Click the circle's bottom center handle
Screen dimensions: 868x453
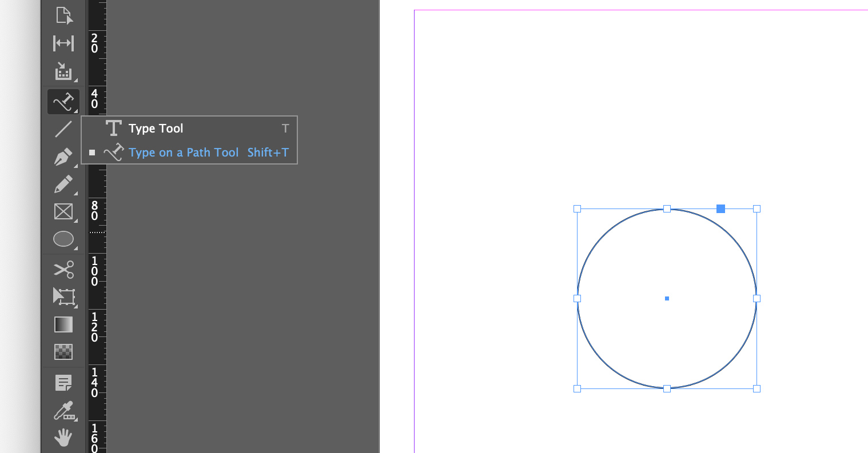[x=667, y=388]
